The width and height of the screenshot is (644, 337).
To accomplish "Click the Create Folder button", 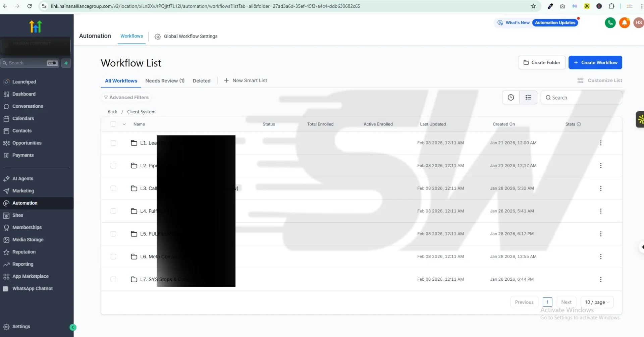I will (541, 63).
